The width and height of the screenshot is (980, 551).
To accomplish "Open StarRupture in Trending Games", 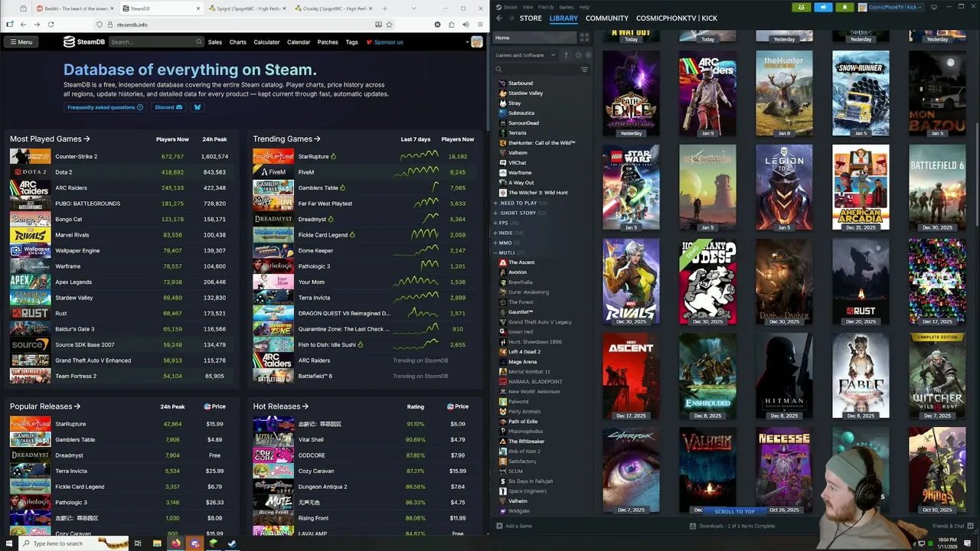I will (313, 156).
